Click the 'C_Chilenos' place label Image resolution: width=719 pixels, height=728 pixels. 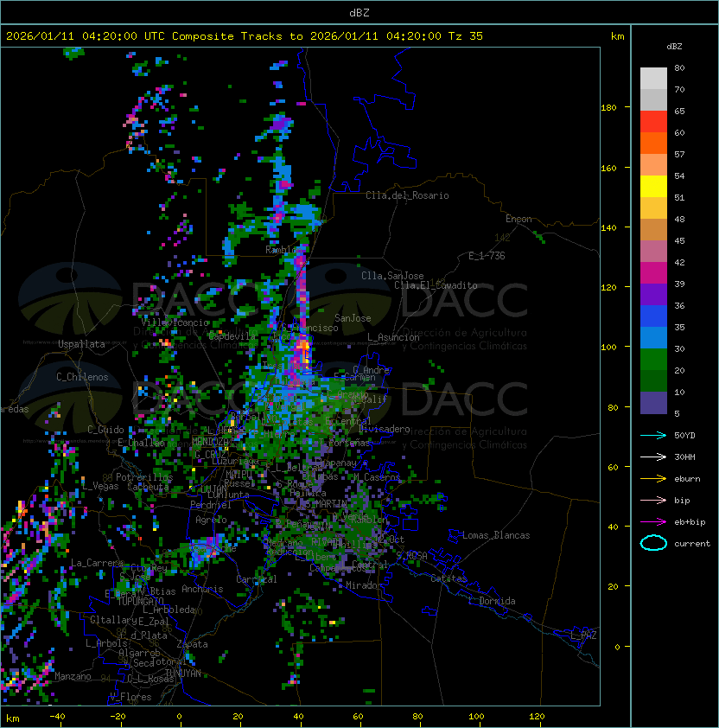pos(82,377)
